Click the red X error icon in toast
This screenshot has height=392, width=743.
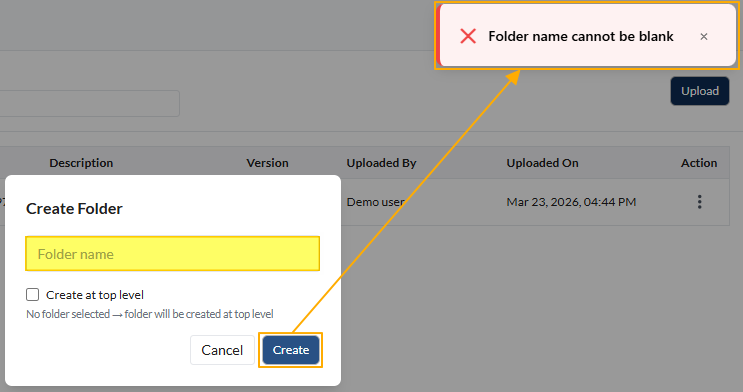(x=468, y=36)
